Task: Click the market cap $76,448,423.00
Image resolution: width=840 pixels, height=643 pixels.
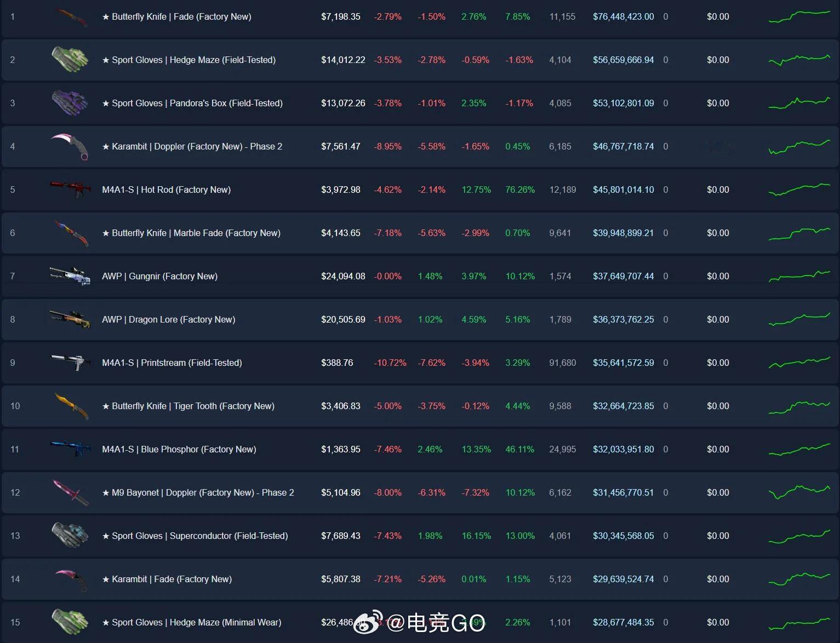Action: (624, 16)
